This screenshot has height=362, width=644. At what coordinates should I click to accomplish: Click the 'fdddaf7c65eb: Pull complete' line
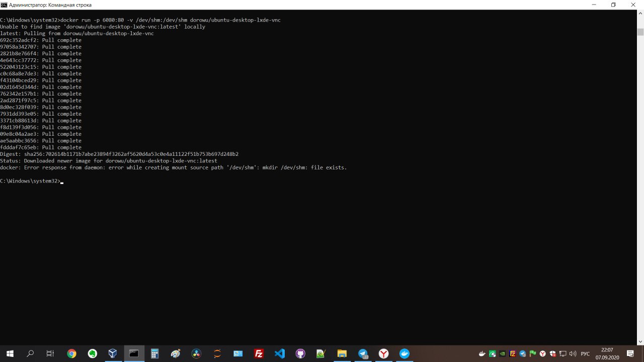pos(41,147)
